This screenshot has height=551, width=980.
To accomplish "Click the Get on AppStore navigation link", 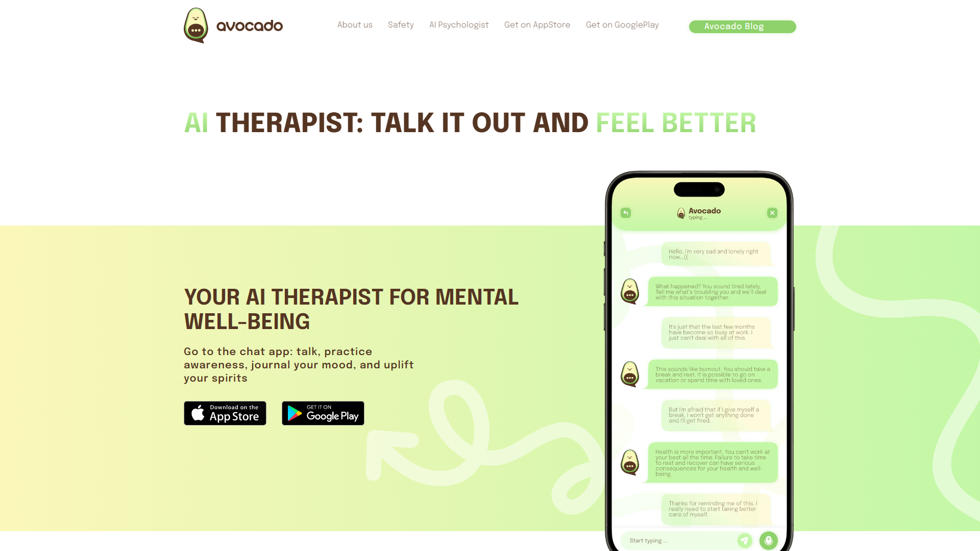I will pyautogui.click(x=536, y=25).
